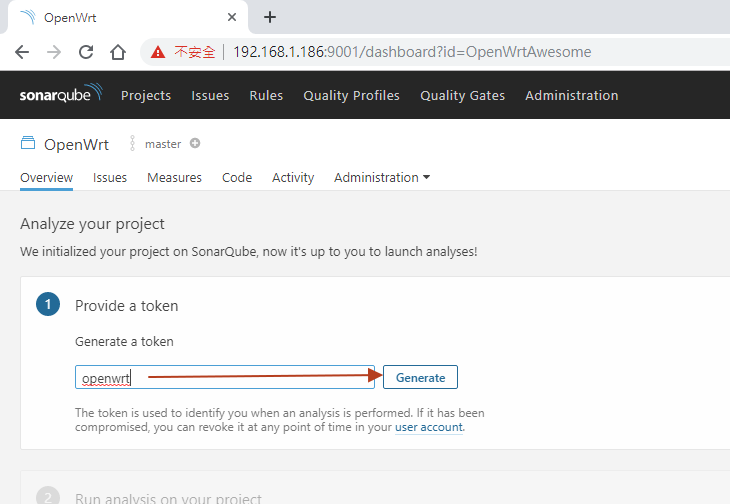Click the OpenWrt project icon
The width and height of the screenshot is (730, 504).
[28, 143]
